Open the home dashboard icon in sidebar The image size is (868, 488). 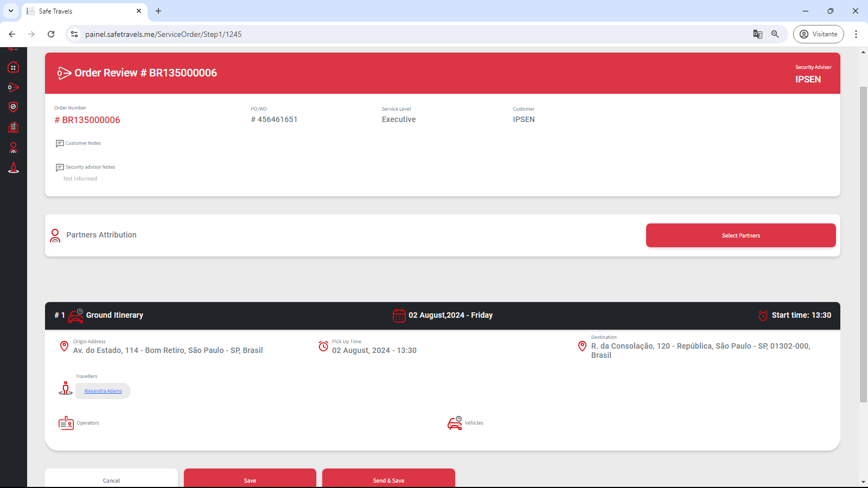point(14,67)
